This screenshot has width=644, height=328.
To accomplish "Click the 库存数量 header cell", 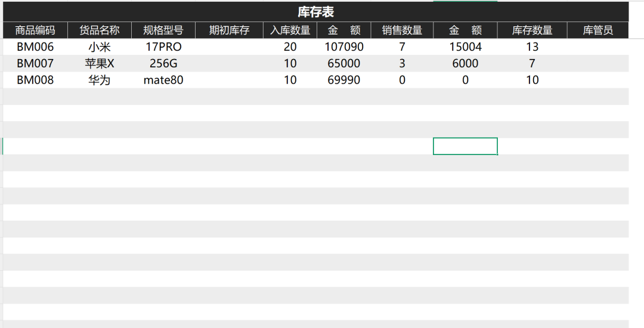I will 532,30.
